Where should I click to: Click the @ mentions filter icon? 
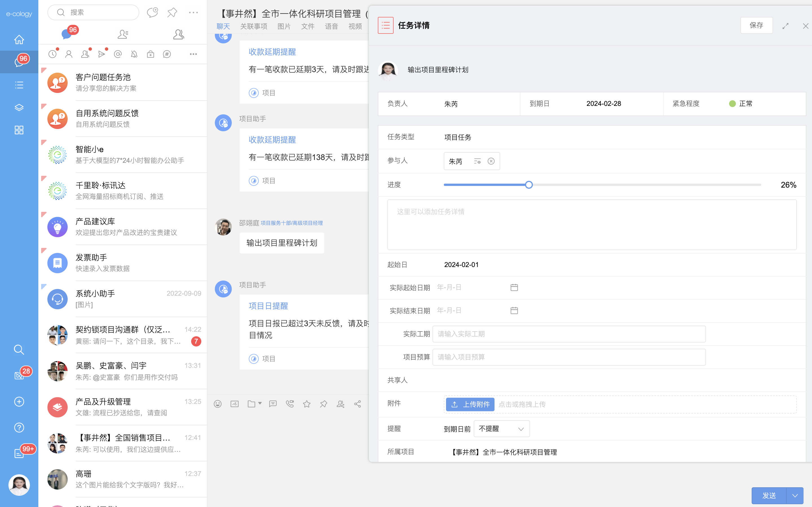coord(118,54)
